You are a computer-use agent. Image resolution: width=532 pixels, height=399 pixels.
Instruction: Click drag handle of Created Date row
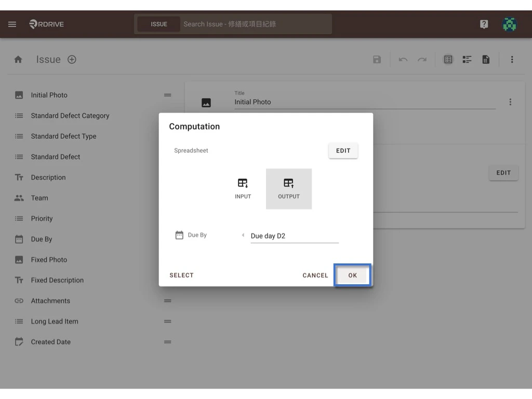pos(168,342)
